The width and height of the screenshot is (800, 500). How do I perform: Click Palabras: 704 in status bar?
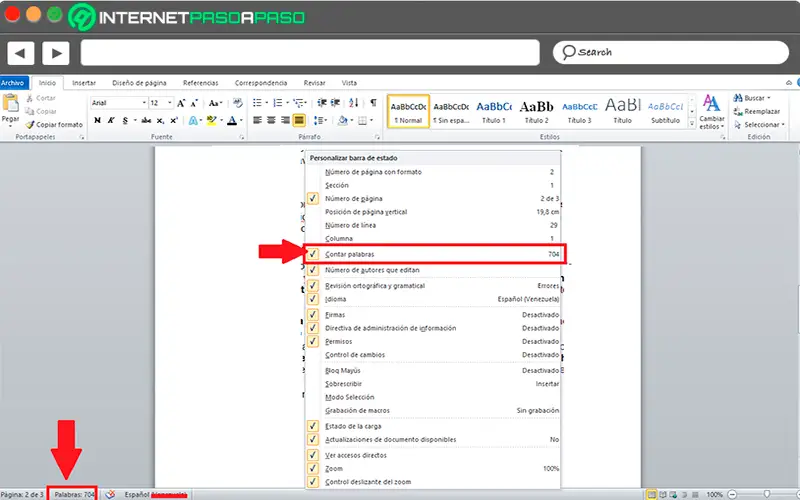click(74, 494)
